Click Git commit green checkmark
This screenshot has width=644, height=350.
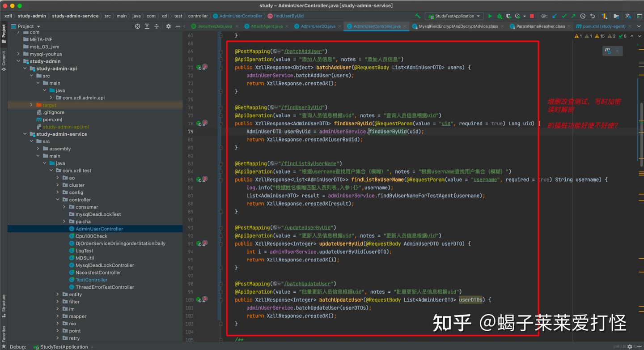pyautogui.click(x=564, y=16)
